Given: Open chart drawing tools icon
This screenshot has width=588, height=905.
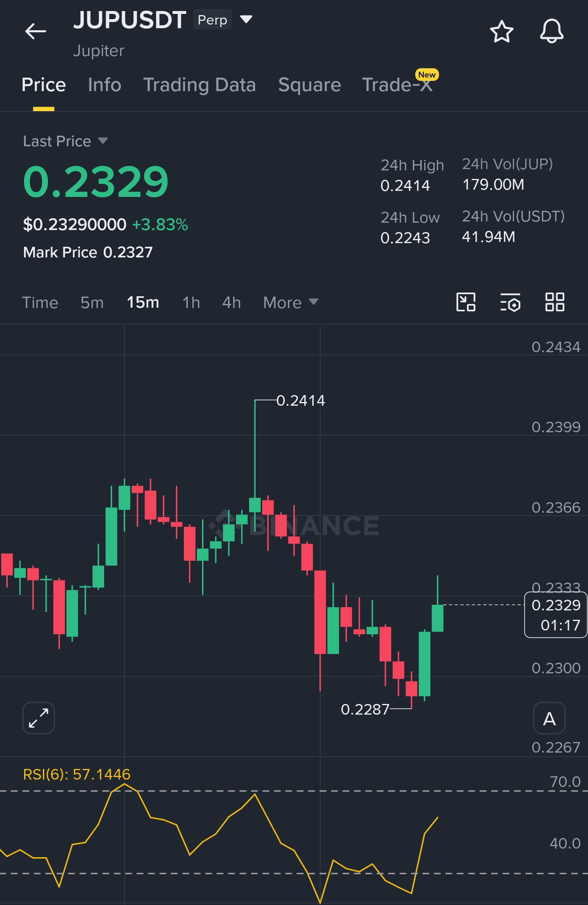Looking at the screenshot, I should click(466, 302).
